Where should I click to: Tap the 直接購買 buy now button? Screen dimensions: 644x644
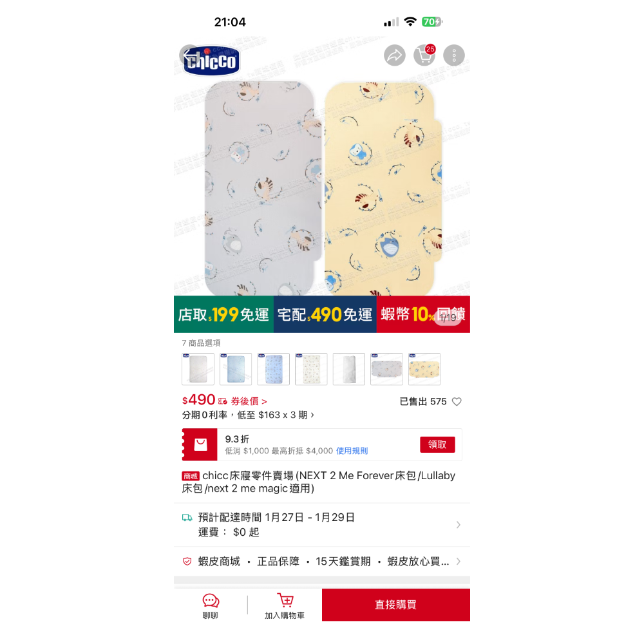click(396, 605)
